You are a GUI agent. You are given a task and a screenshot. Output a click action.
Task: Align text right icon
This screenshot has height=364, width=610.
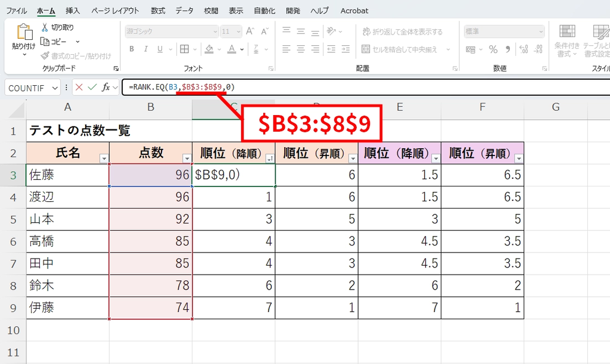[x=315, y=49]
